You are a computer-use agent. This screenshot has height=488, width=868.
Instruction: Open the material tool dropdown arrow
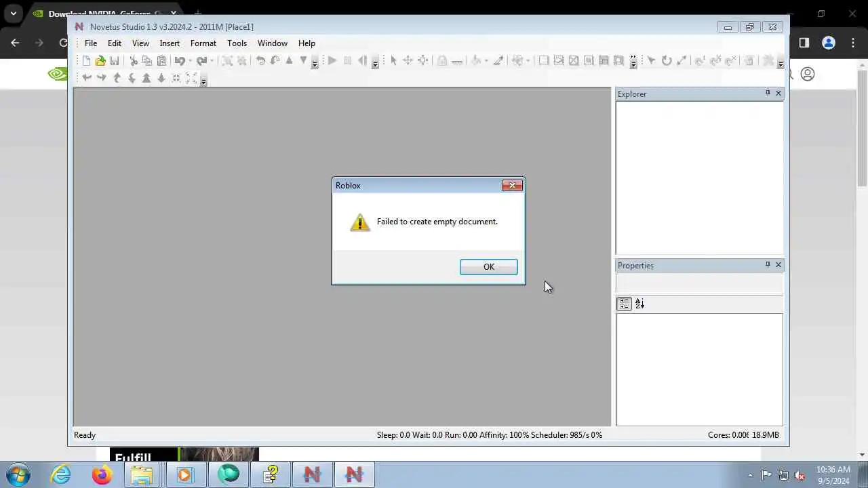(486, 61)
